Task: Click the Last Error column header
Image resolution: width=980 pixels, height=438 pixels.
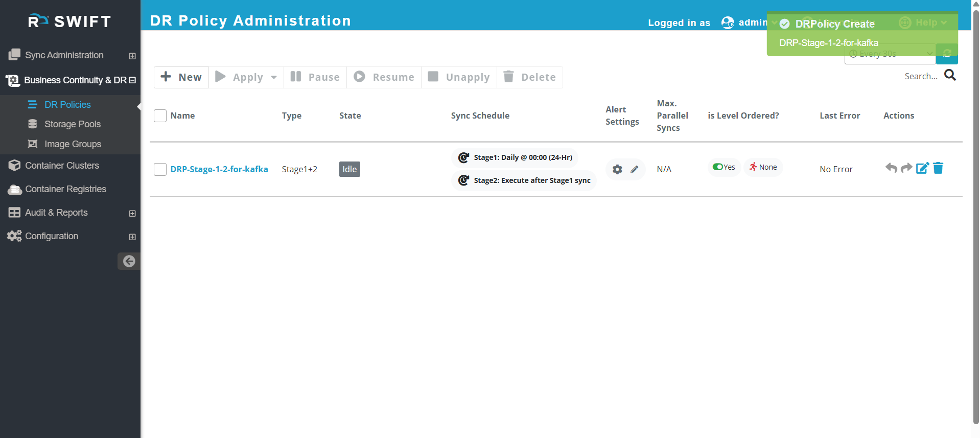Action: pyautogui.click(x=839, y=116)
